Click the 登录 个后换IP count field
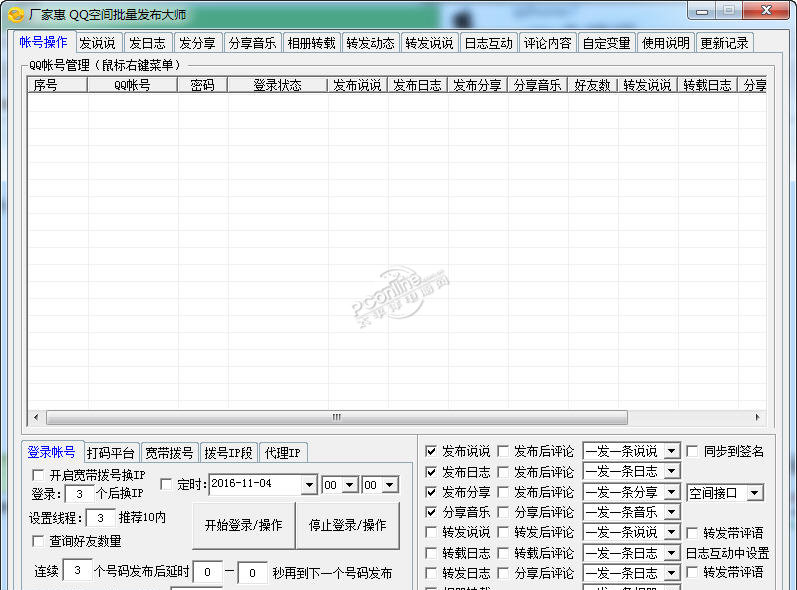This screenshot has width=797, height=590. pyautogui.click(x=79, y=494)
